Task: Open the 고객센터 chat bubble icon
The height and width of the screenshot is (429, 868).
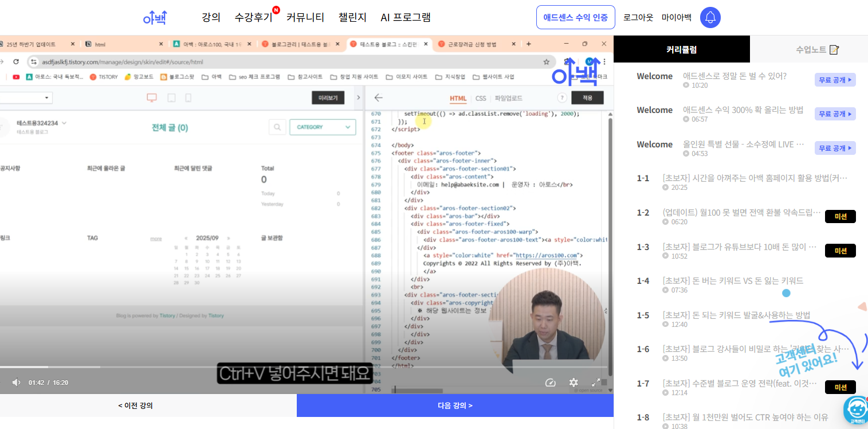Action: [x=856, y=409]
